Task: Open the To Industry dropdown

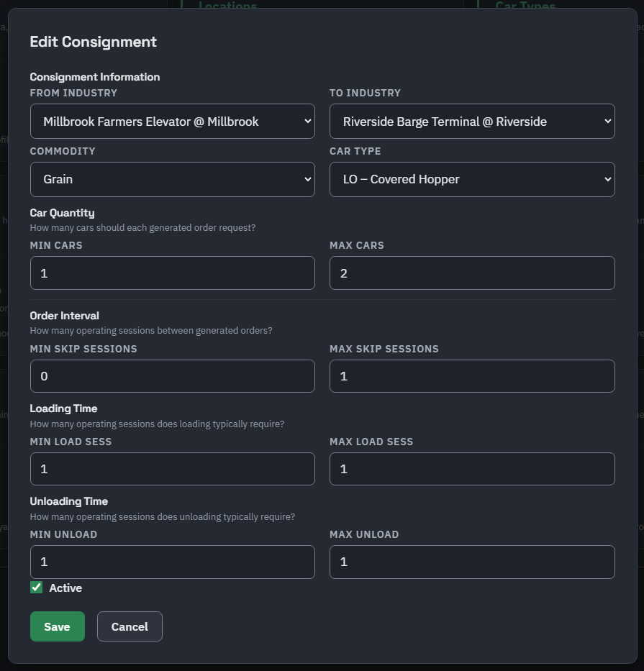Action: 472,121
